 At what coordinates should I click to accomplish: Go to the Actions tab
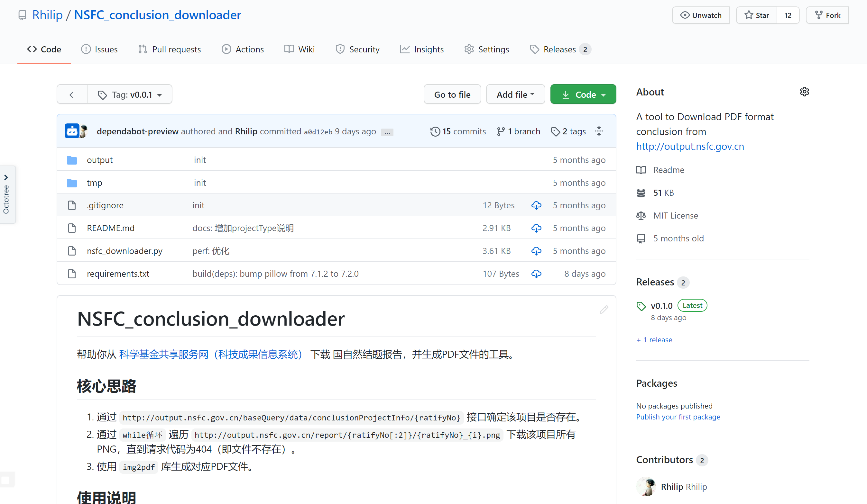tap(243, 49)
